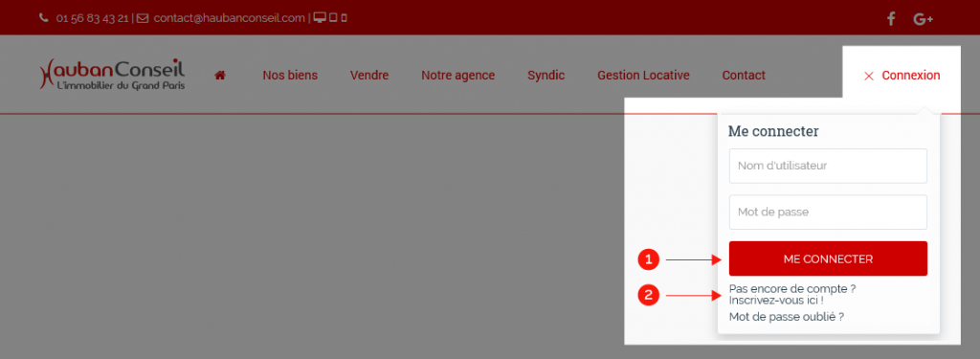Click the tablet device icon
The width and height of the screenshot is (980, 359).
[x=334, y=17]
